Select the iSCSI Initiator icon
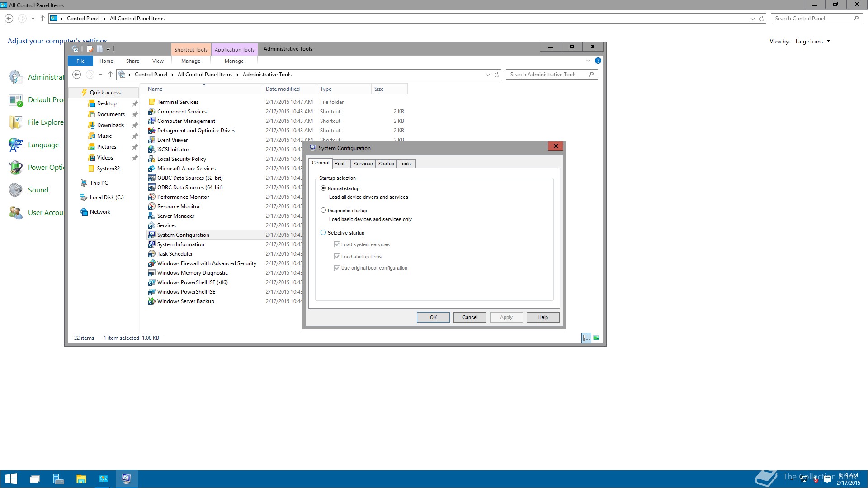 click(x=152, y=150)
